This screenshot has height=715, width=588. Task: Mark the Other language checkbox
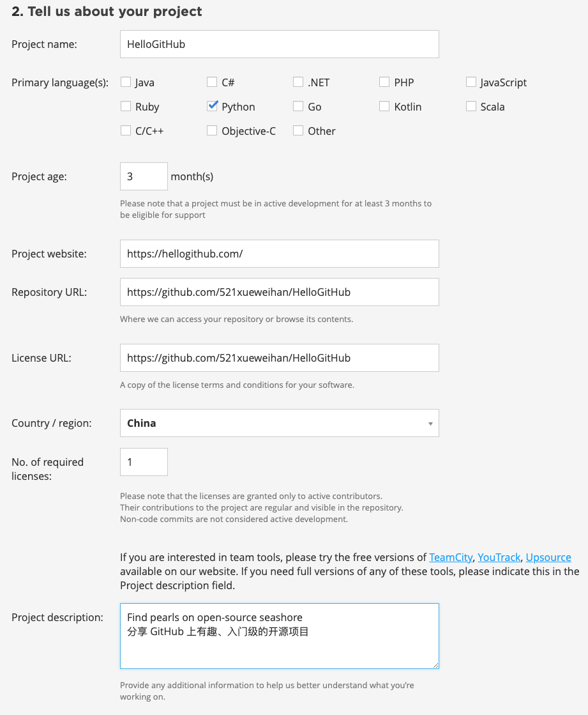pyautogui.click(x=298, y=130)
